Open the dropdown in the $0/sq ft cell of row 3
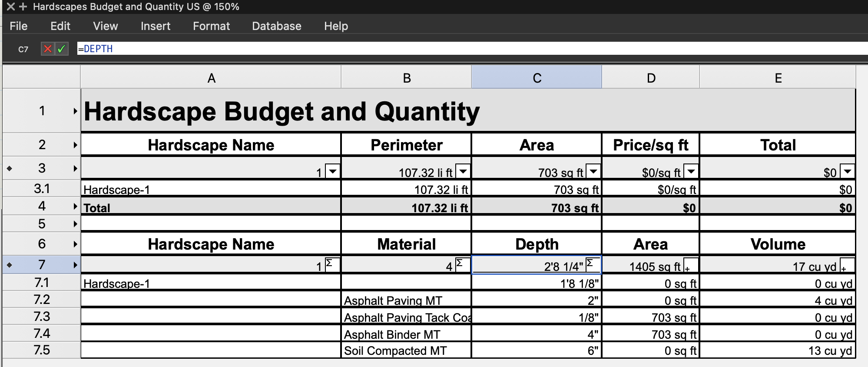This screenshot has height=367, width=868. (691, 171)
